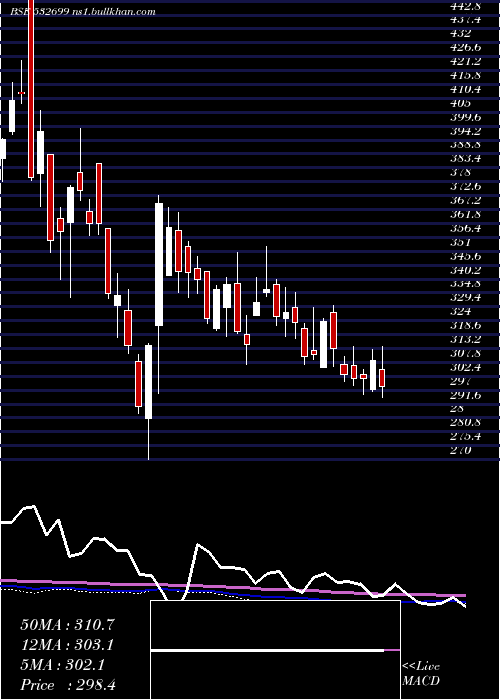Click the Price : 298.4 readout
Screen dimensions: 500x700
pos(68,685)
